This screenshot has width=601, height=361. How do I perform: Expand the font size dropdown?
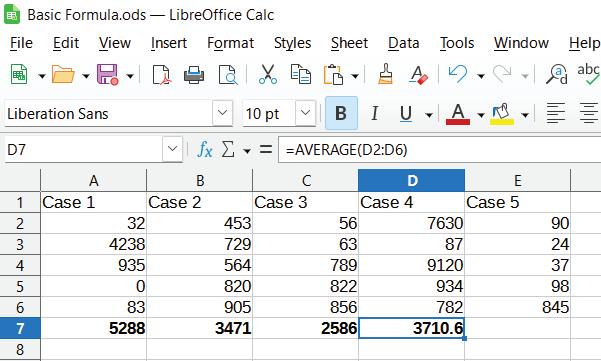click(305, 113)
